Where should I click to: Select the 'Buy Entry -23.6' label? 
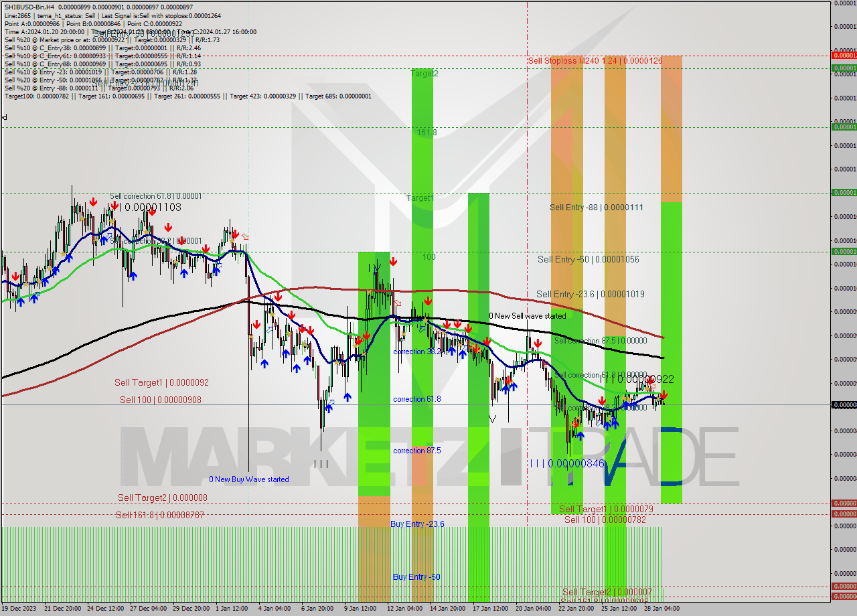[x=417, y=524]
